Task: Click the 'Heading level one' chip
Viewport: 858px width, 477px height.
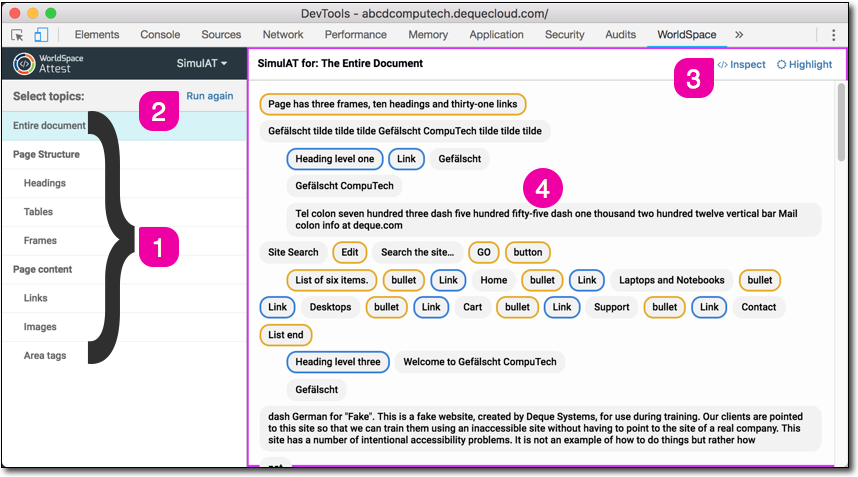Action: [x=334, y=159]
